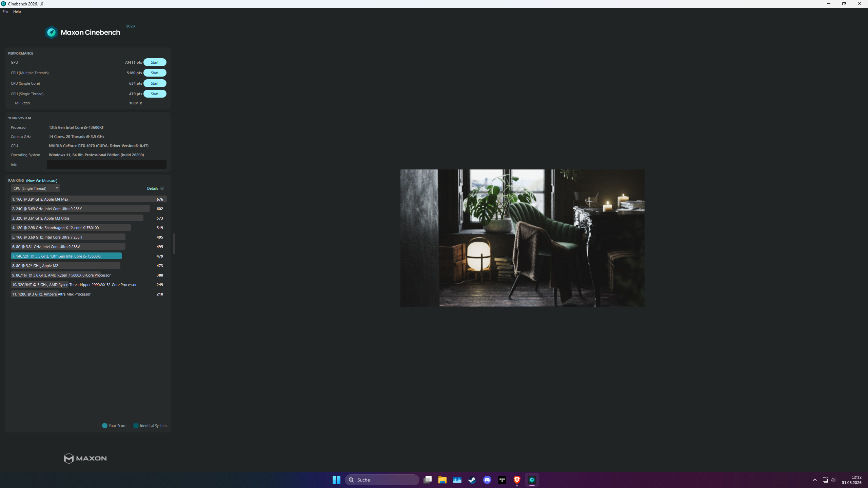
Task: Select the highlighted i5-13600KF ranking row
Action: point(89,256)
